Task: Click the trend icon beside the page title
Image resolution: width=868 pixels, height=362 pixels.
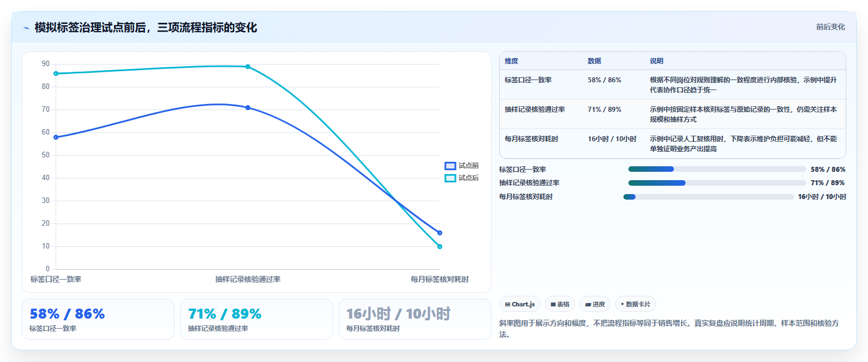Action: [x=26, y=28]
